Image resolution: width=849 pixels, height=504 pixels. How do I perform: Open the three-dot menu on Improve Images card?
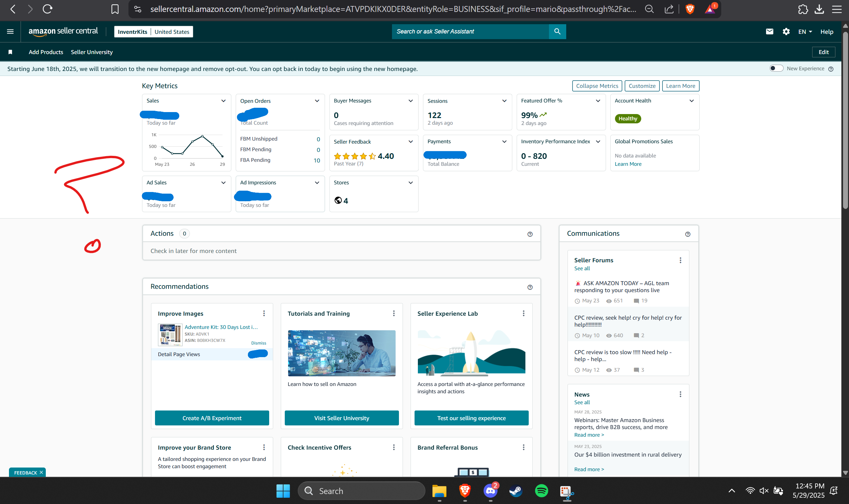pos(264,313)
